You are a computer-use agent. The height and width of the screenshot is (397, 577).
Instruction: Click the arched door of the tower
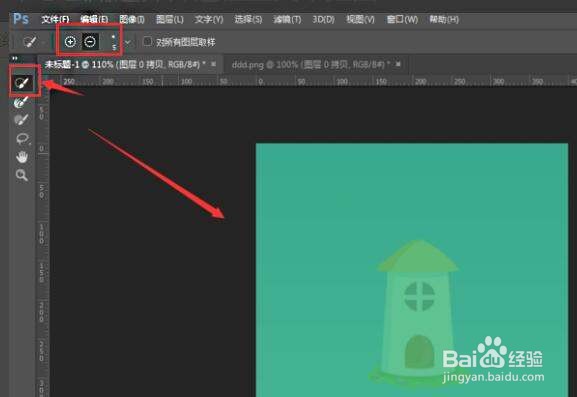[x=419, y=352]
